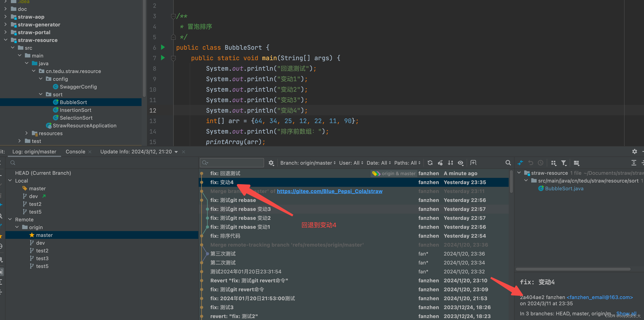The image size is (644, 320).
Task: Open the Date: All filter dropdown
Action: pos(379,163)
